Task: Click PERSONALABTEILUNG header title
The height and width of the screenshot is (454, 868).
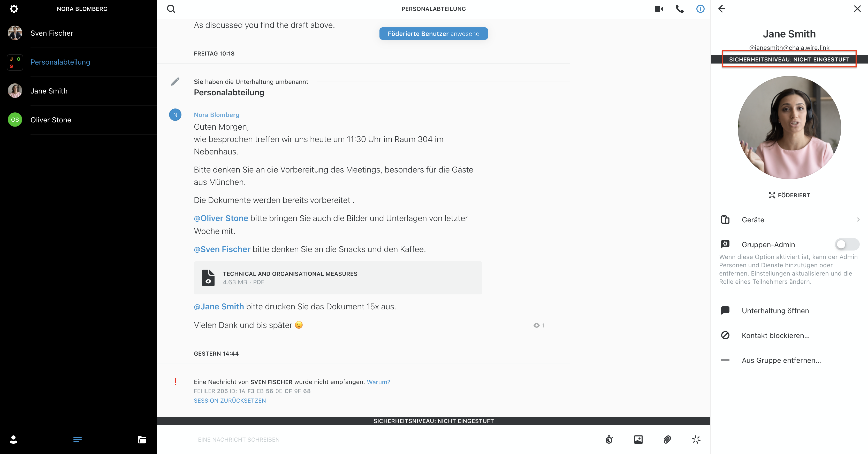Action: click(433, 9)
